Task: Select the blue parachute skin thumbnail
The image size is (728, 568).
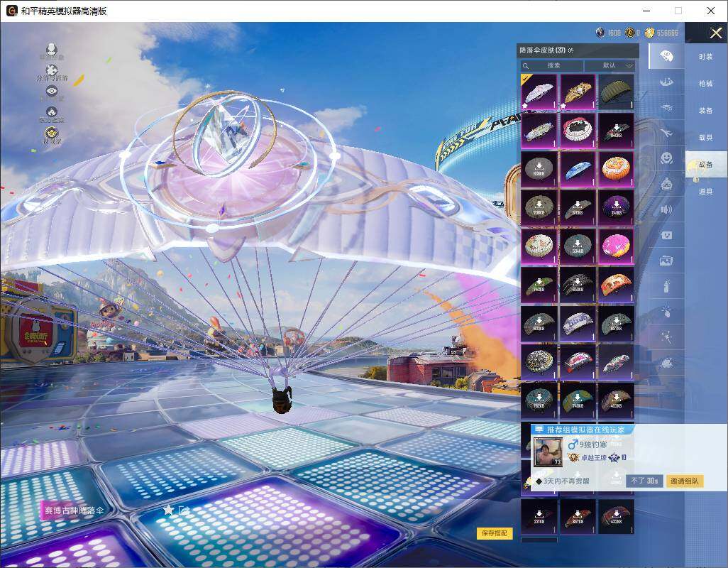Action: [x=577, y=169]
